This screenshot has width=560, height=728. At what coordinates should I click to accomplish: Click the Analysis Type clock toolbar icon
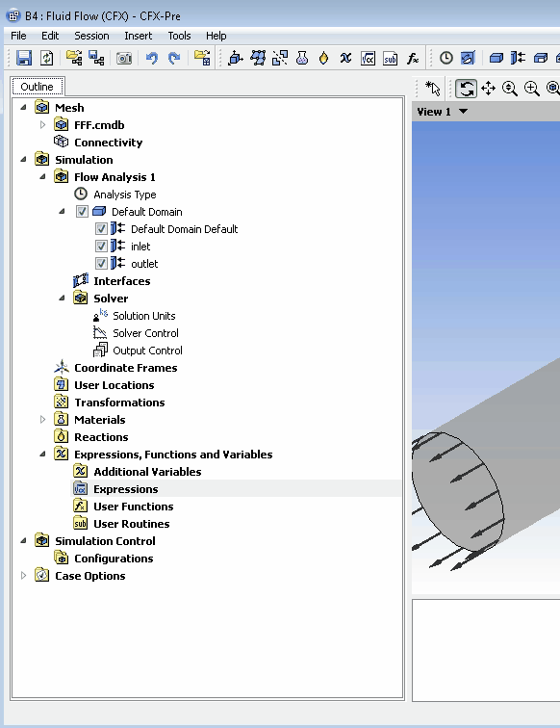click(x=445, y=58)
